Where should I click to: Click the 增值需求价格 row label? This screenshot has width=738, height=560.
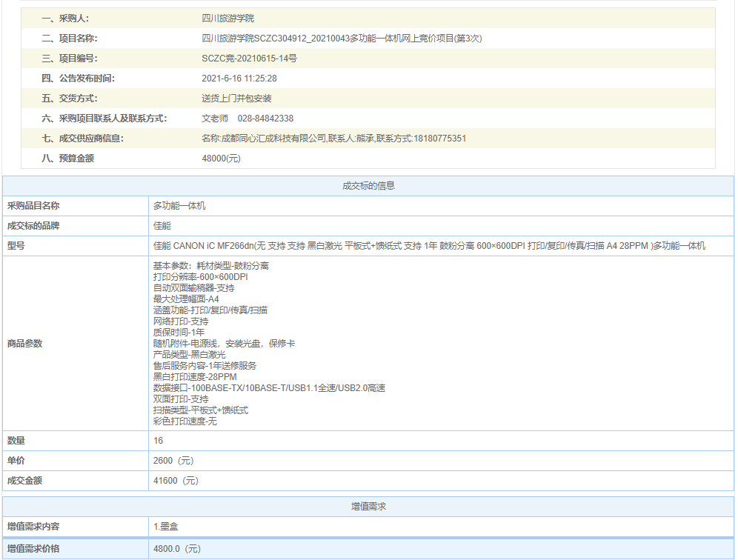33,549
